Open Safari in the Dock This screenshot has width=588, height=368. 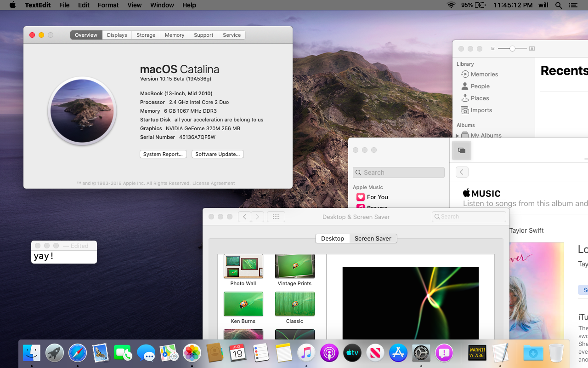click(x=78, y=353)
